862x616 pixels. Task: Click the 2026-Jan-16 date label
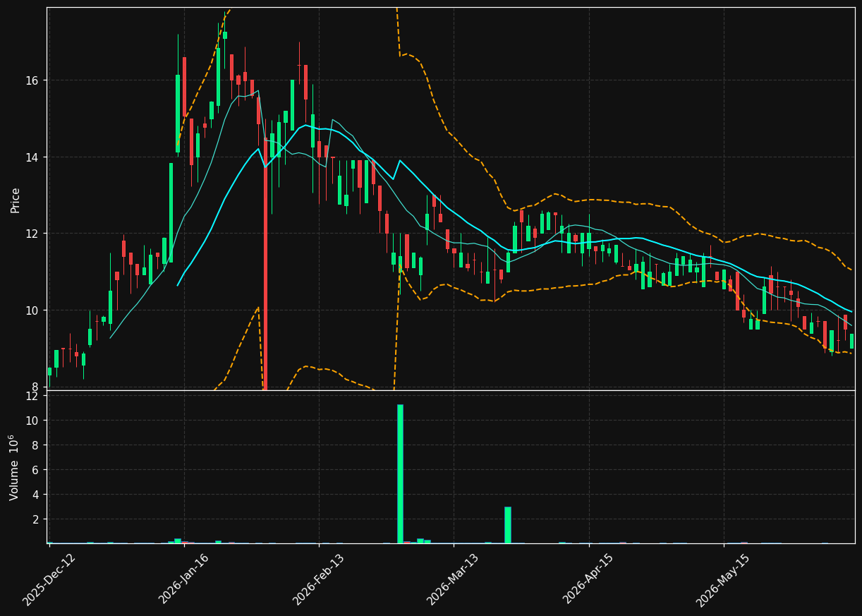(183, 580)
